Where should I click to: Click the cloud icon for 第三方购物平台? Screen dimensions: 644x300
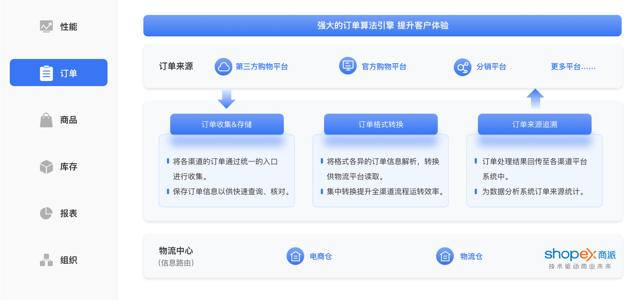pos(223,67)
